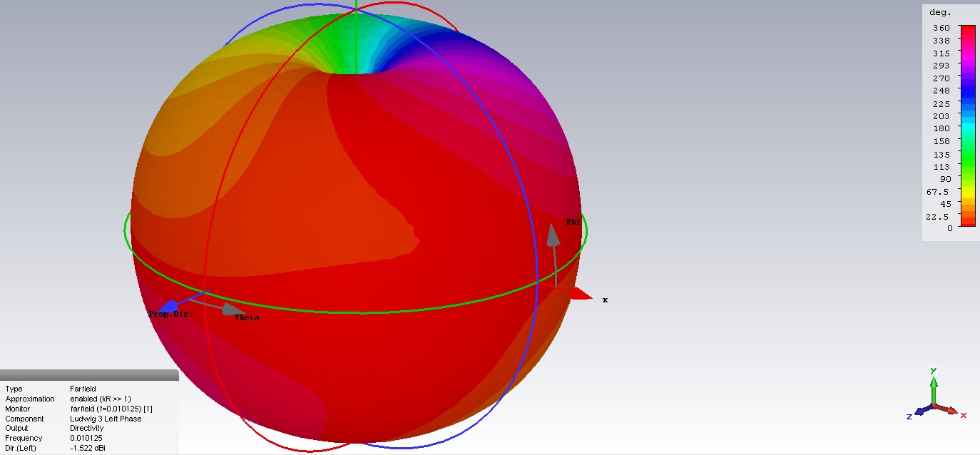Click the yellow band of the legend color bar
980x455 pixels.
point(967,191)
